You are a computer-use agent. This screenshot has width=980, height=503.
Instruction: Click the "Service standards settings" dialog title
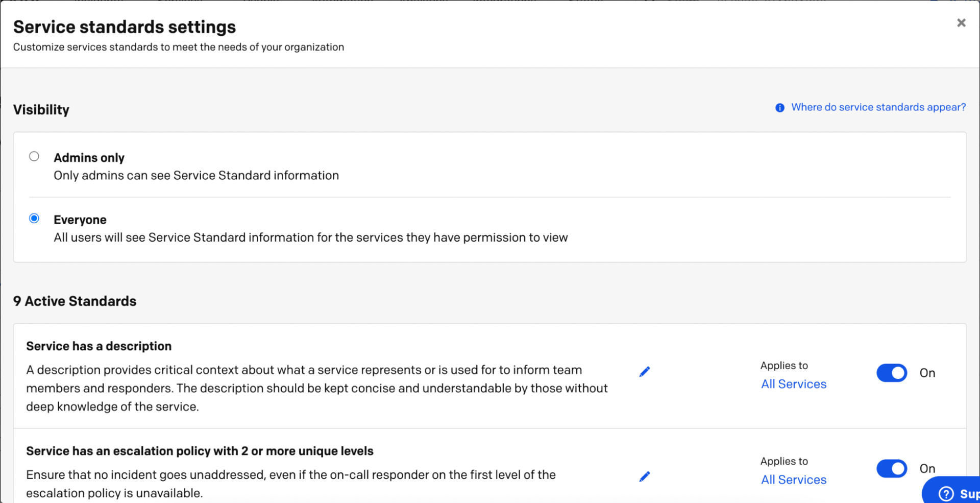(x=125, y=27)
